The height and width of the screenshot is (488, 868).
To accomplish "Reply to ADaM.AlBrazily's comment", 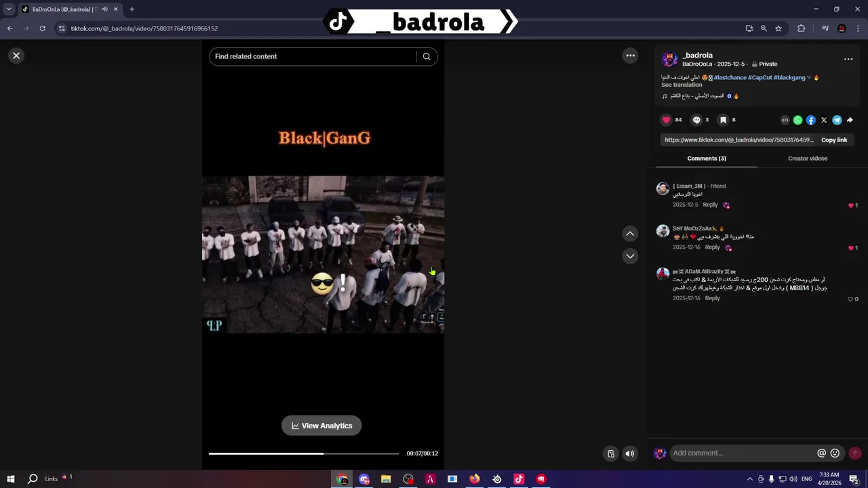I will (712, 298).
